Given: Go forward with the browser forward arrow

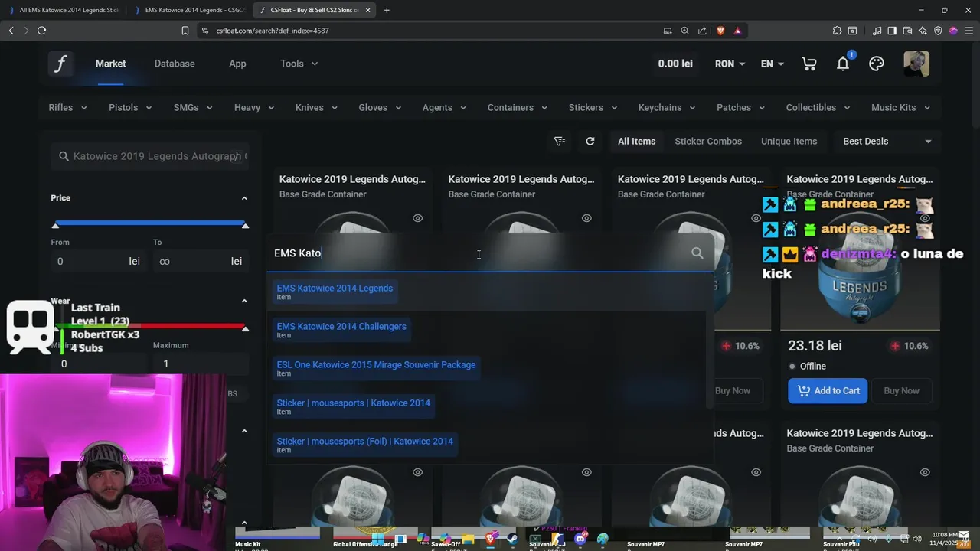Looking at the screenshot, I should pos(26,31).
